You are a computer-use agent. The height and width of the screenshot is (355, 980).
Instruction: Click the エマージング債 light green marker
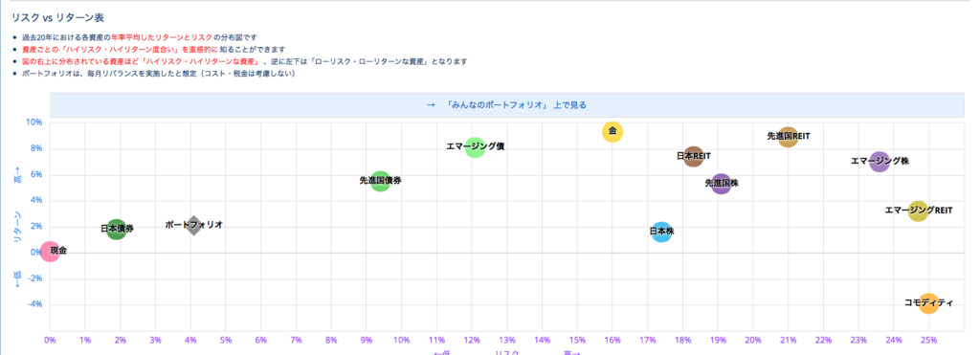click(475, 147)
